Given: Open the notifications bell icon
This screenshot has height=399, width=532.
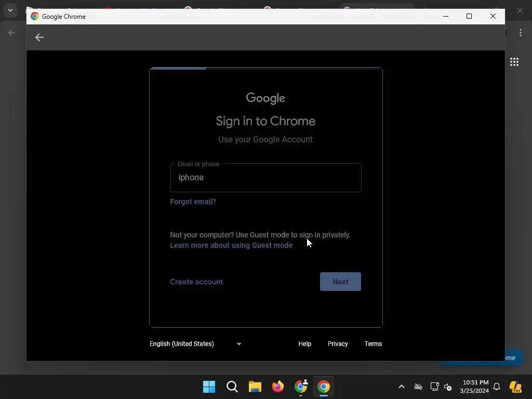Looking at the screenshot, I should pos(497,387).
